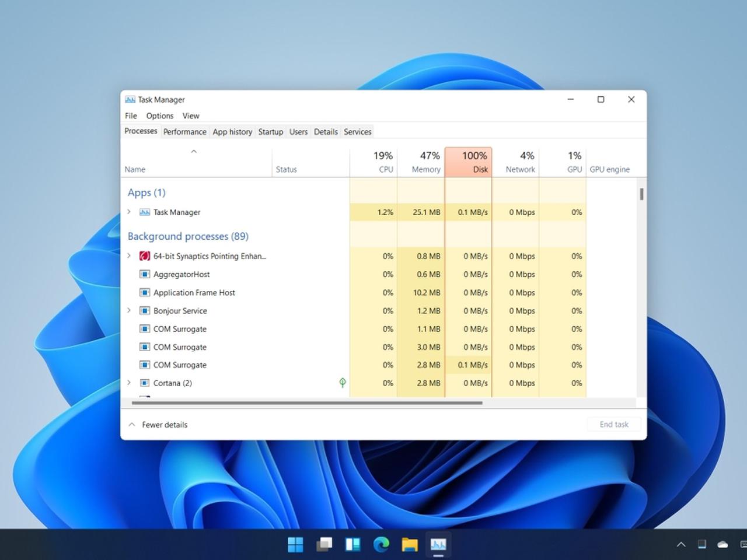Select the Apps (1) group heading
The height and width of the screenshot is (560, 747).
(146, 192)
